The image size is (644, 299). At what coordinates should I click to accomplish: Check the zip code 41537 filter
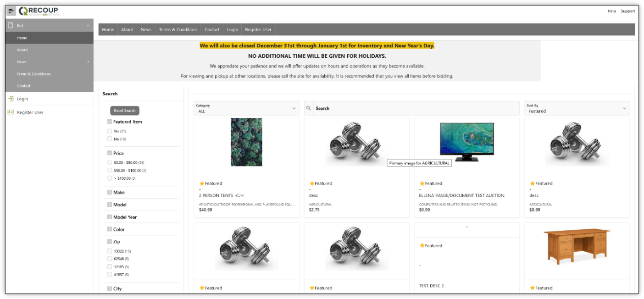[x=110, y=275]
